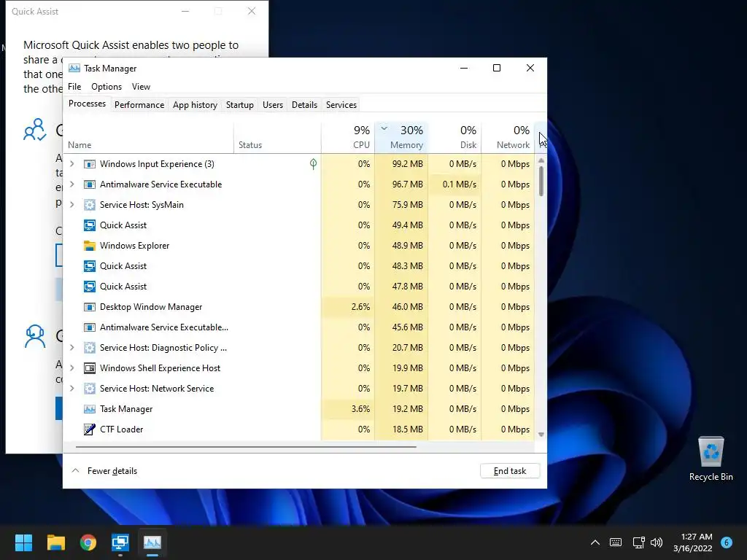Click the horizontal scrollbar in the process list

(x=246, y=447)
